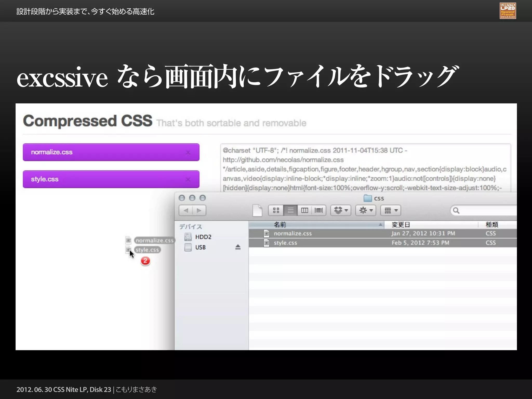Remove style.css with its X button
This screenshot has height=399, width=532.
tap(188, 179)
